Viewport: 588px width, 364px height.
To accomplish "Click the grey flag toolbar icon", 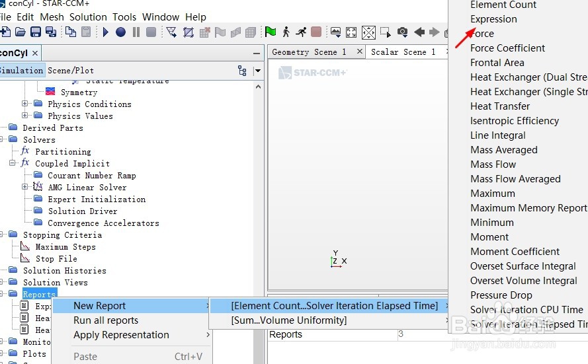I will (220, 32).
